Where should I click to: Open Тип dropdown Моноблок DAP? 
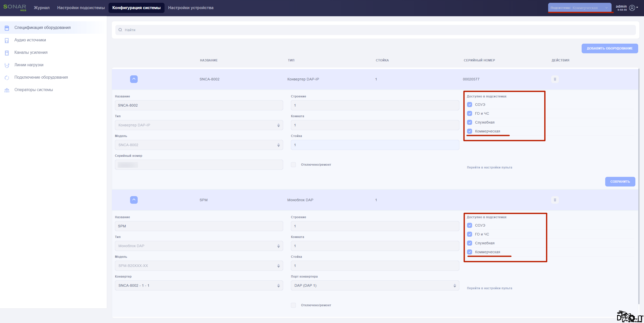[x=199, y=246]
